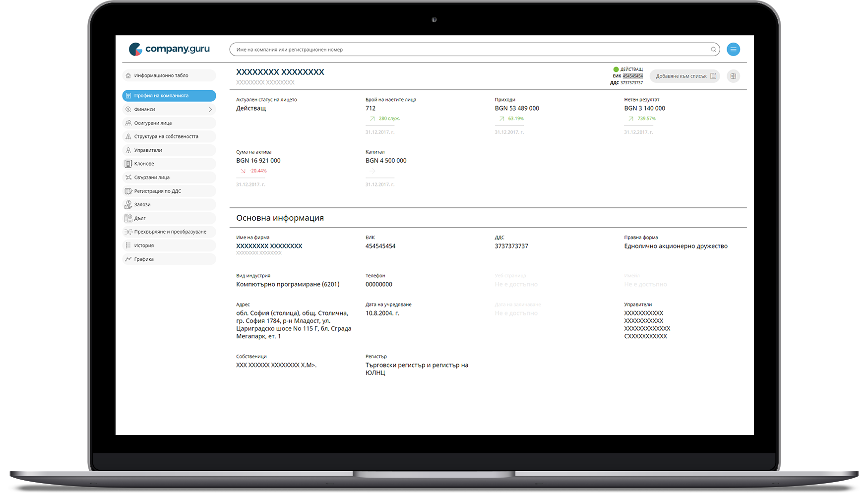Click the Клонове building icon
The height and width of the screenshot is (496, 868).
pyautogui.click(x=128, y=164)
